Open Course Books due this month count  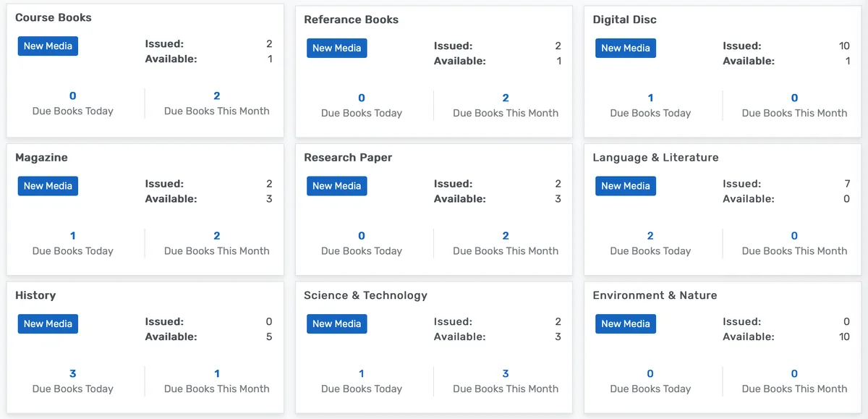[216, 96]
